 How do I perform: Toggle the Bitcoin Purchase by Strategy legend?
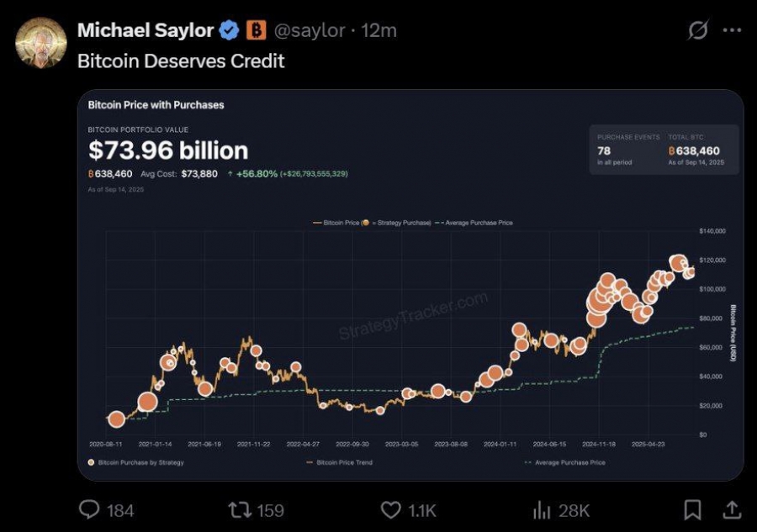(136, 462)
